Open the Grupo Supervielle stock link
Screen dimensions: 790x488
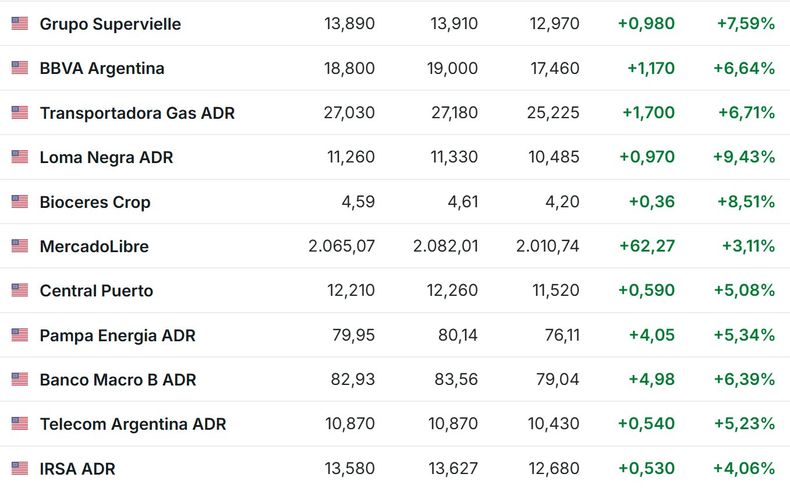pos(110,24)
